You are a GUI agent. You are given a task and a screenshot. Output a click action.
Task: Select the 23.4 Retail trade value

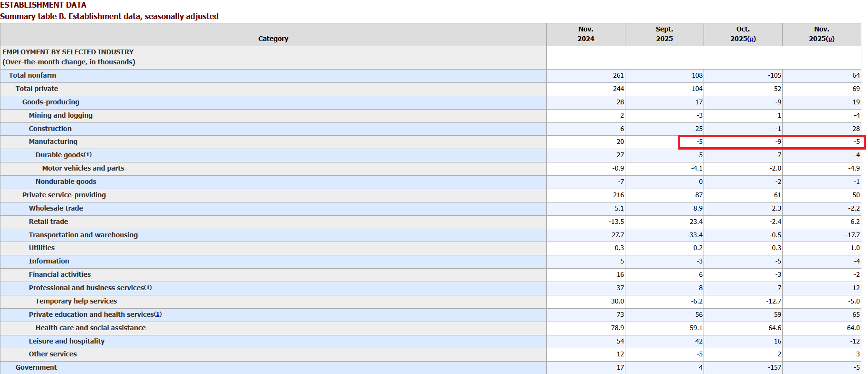pos(696,222)
